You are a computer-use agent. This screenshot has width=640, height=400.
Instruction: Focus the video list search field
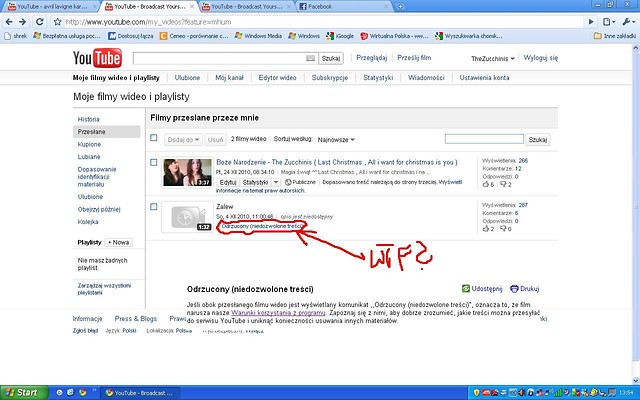[484, 139]
